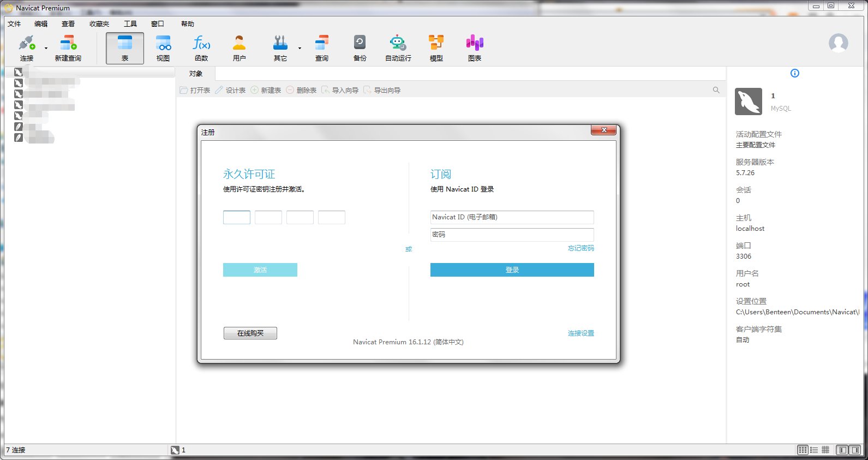868x460 pixels.
Task: Click 删除表 in object toolbar
Action: click(301, 90)
